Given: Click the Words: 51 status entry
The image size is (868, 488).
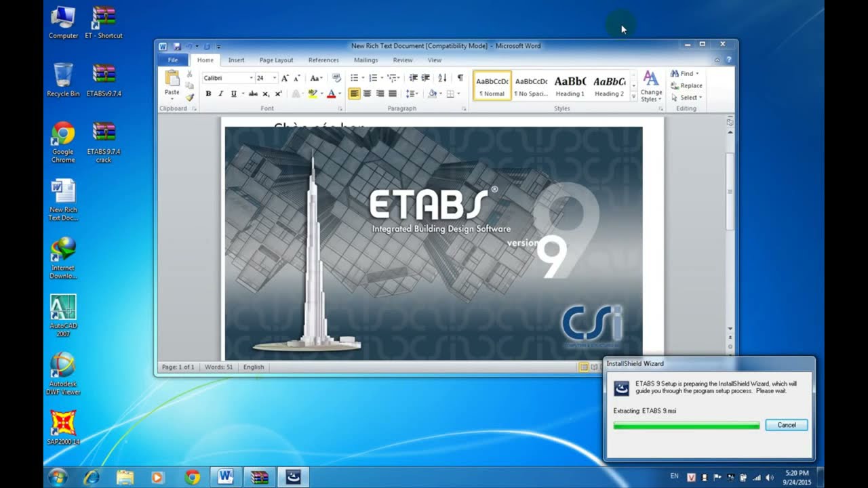Looking at the screenshot, I should 218,367.
